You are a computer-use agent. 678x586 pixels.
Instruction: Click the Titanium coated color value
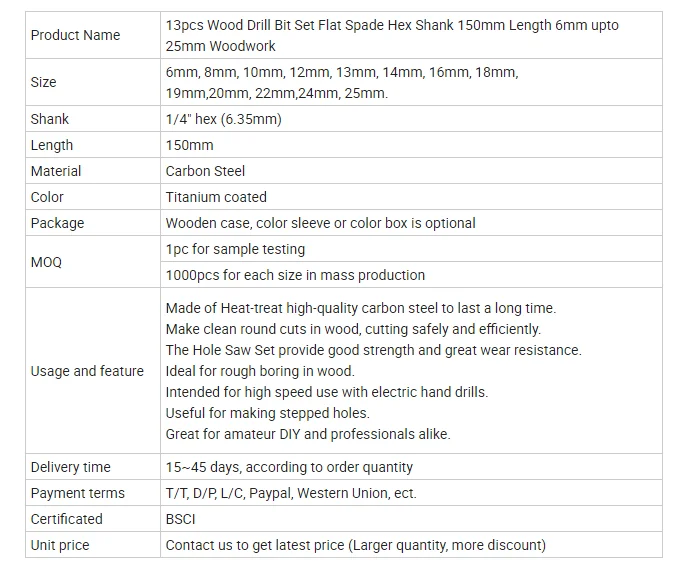216,197
